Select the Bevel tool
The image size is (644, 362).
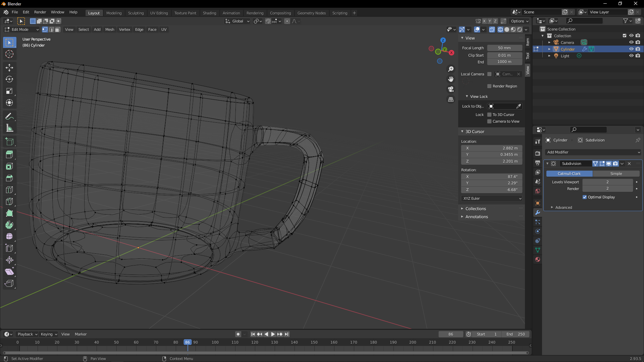(x=9, y=178)
